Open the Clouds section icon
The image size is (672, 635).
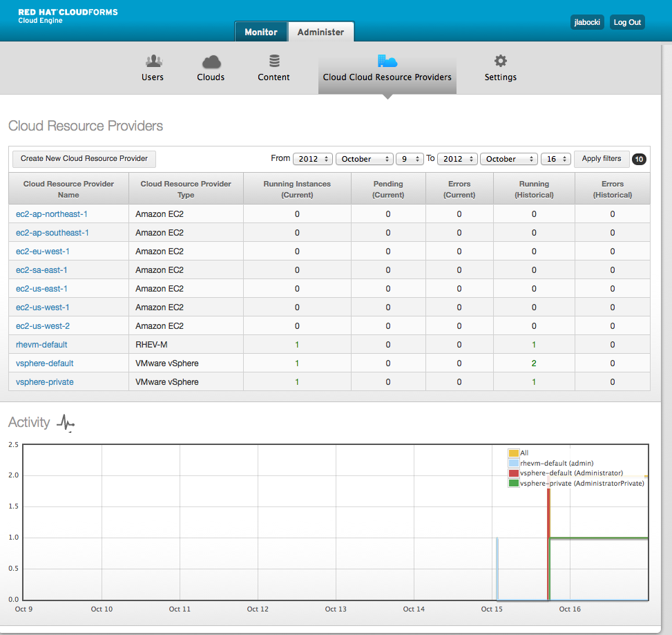pyautogui.click(x=211, y=61)
